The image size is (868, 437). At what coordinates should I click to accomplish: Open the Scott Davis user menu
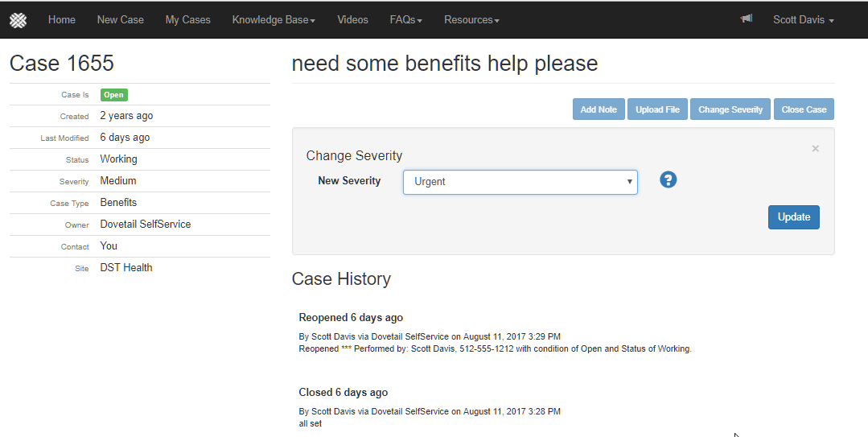803,19
